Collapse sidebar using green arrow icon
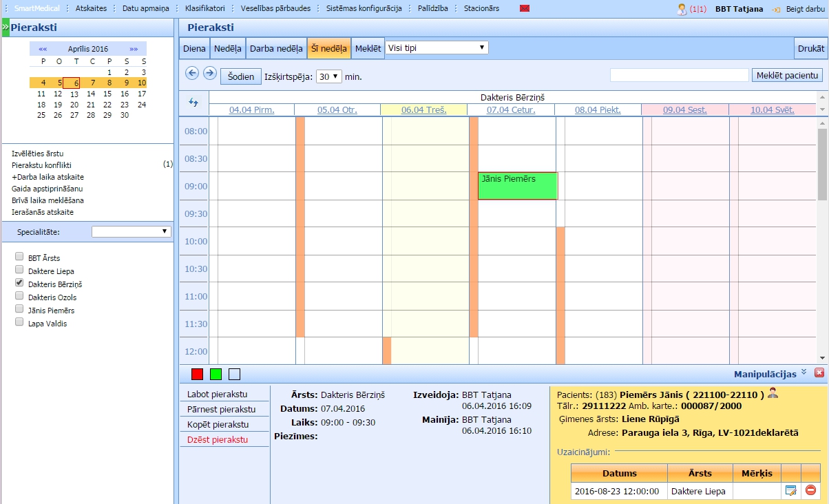The height and width of the screenshot is (504, 829). 6,28
